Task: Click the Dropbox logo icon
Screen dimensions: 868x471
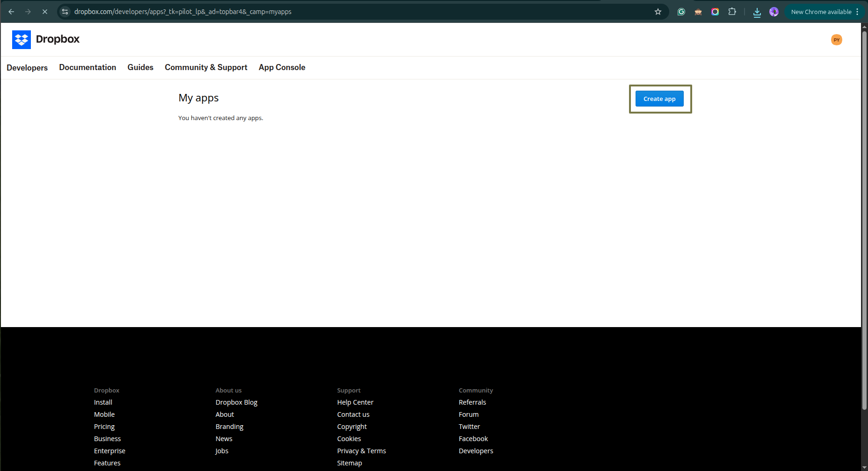Action: [22, 40]
